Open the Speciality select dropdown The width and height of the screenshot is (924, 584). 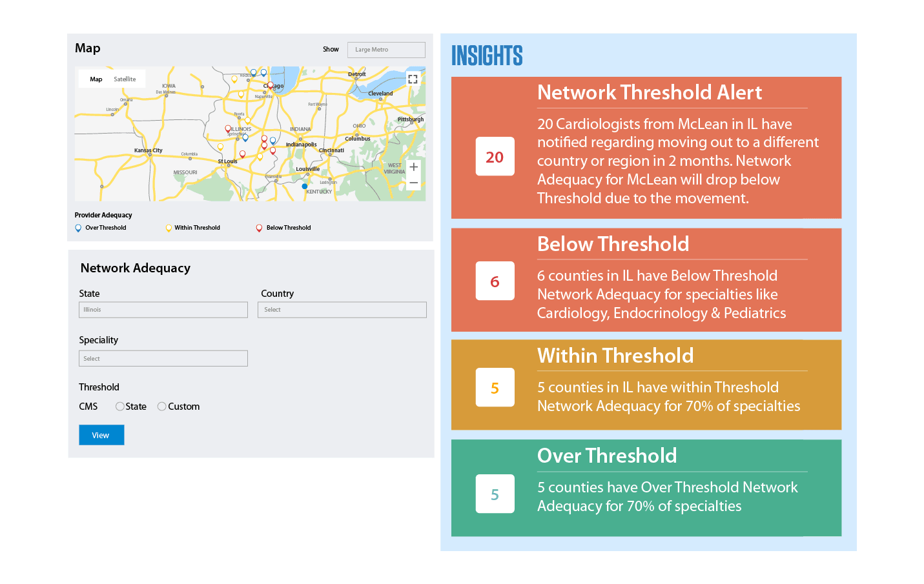pos(163,358)
